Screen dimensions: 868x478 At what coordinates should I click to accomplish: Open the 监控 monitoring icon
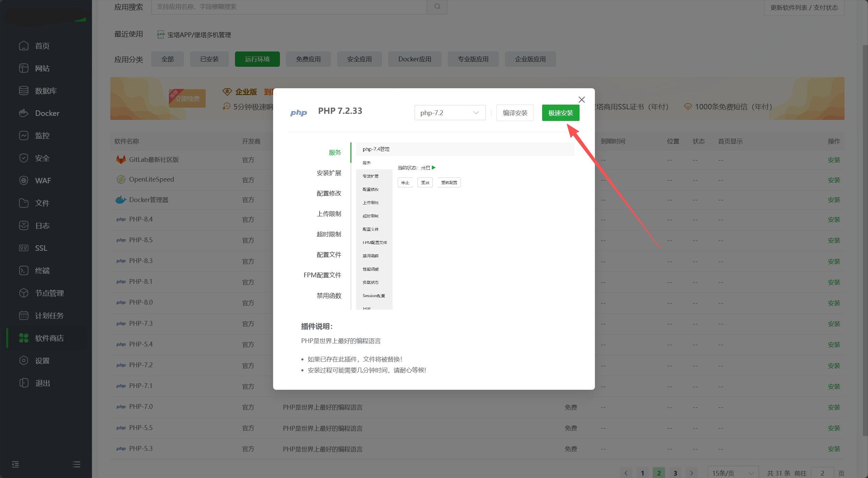pyautogui.click(x=23, y=136)
